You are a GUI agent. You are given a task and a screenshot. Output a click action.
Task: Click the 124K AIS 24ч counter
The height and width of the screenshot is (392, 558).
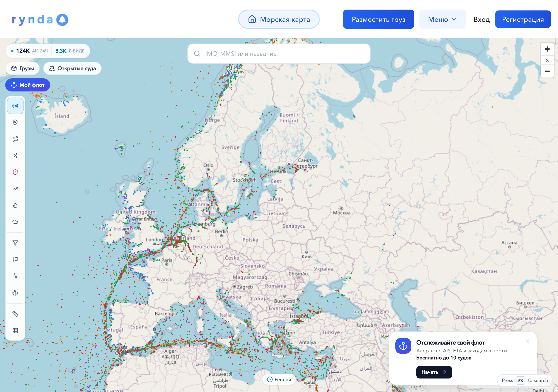pyautogui.click(x=29, y=51)
